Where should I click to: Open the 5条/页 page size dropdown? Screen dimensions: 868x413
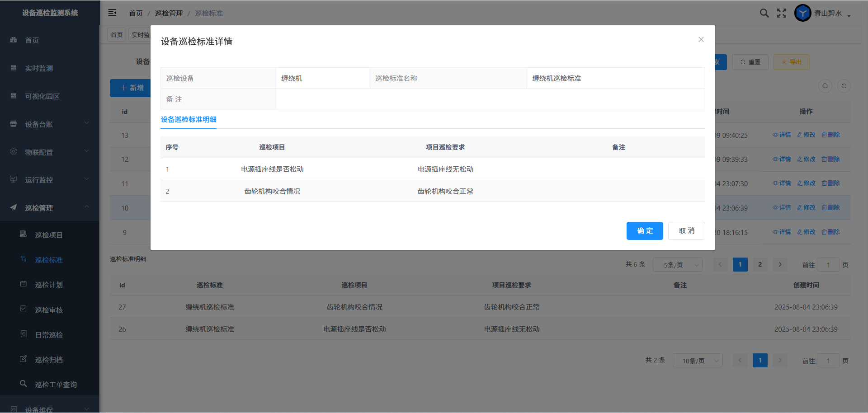(677, 265)
